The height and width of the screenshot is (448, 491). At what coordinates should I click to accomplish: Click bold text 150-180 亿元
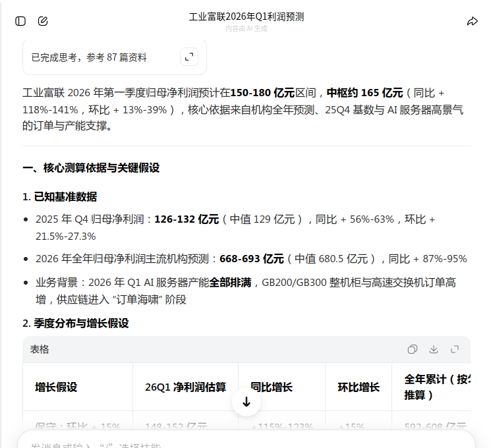pos(262,93)
